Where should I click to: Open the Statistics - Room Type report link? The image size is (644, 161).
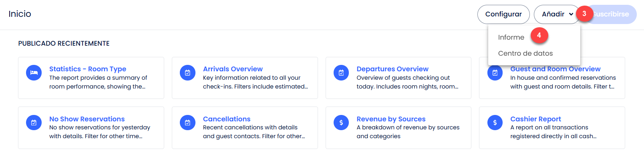[88, 69]
